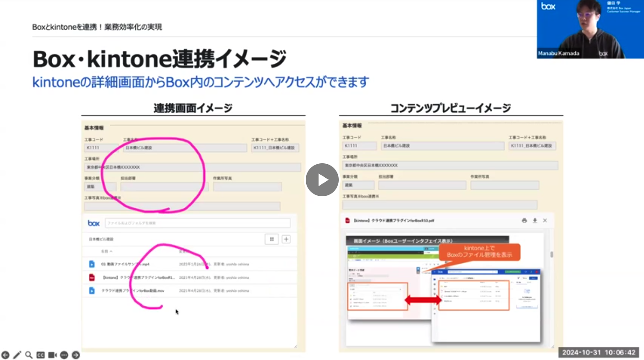Sort files by the 名前 column header
Viewport: 644px width, 360px height.
coord(106,251)
